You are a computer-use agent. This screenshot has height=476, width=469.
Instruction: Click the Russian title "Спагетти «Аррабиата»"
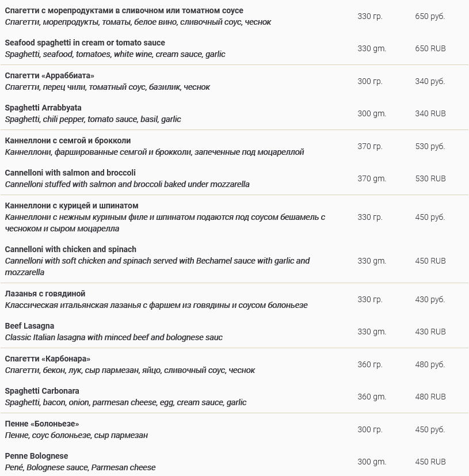(x=49, y=75)
